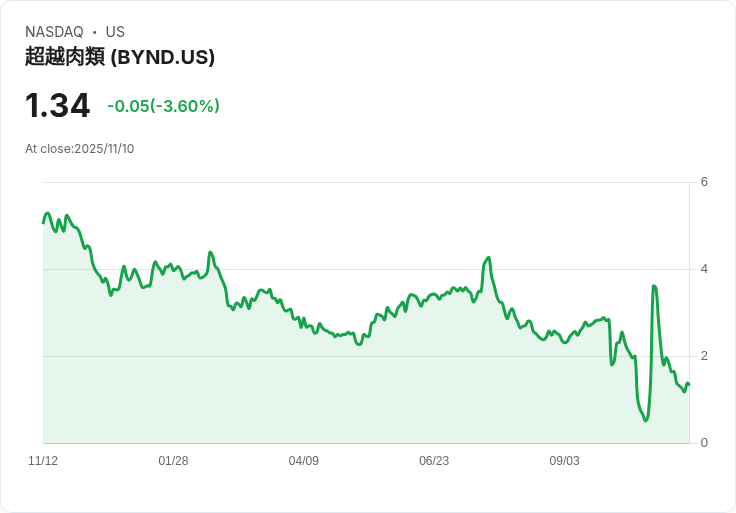Click the tall price spike after 09/03
The image size is (736, 513).
(653, 286)
